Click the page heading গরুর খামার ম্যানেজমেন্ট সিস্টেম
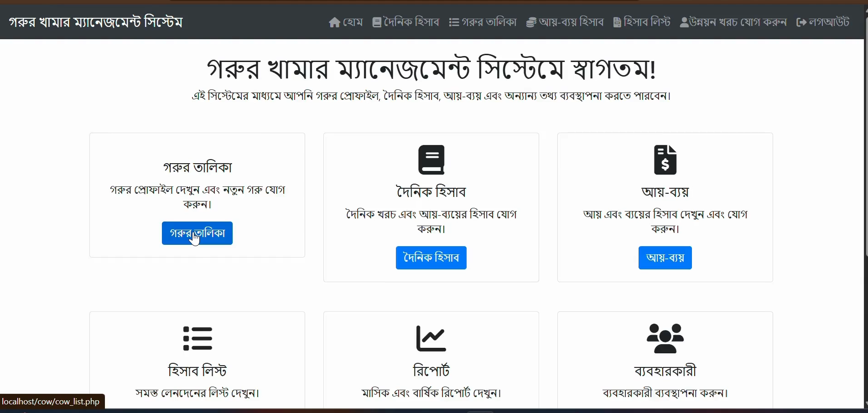Screen dimensions: 868x413 (95, 21)
